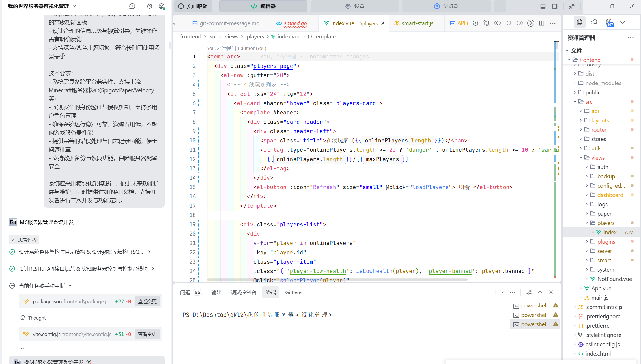This screenshot has height=364, width=641.
Task: Collapse the 当前任务被手动中断 section
Action: tap(70, 286)
